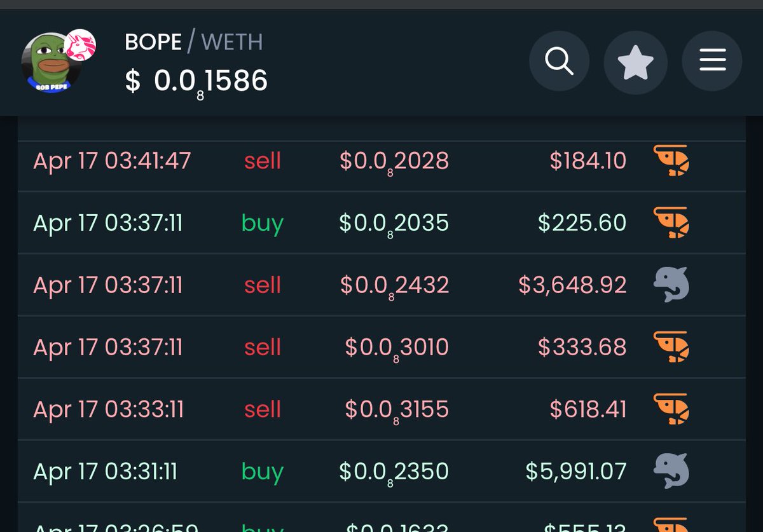Select timestamp Apr 17 03:33:11
The height and width of the screenshot is (532, 763).
109,409
